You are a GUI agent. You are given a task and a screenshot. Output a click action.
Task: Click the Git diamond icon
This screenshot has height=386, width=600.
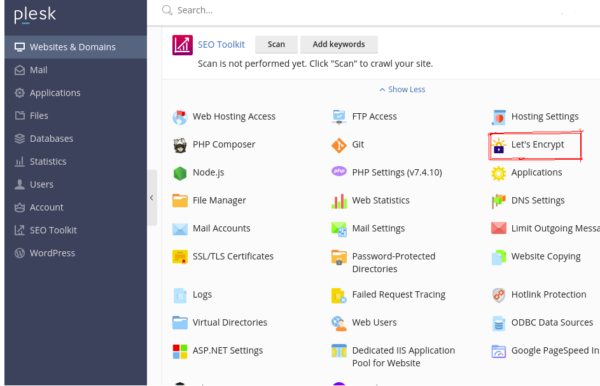339,145
